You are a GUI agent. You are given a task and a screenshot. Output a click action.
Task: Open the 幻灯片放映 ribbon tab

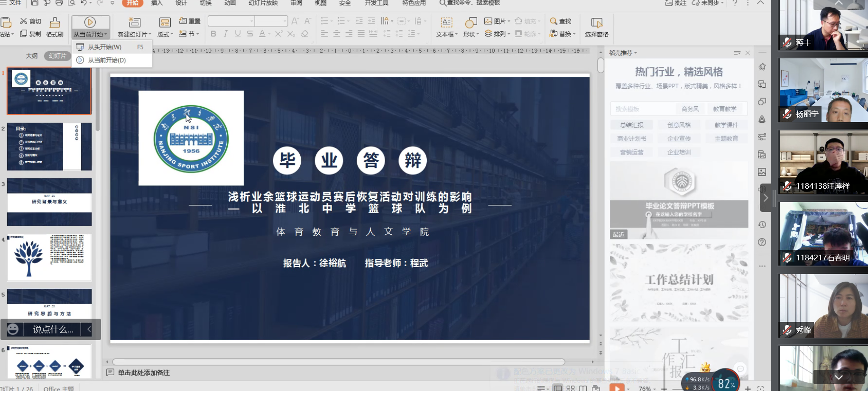(x=263, y=3)
